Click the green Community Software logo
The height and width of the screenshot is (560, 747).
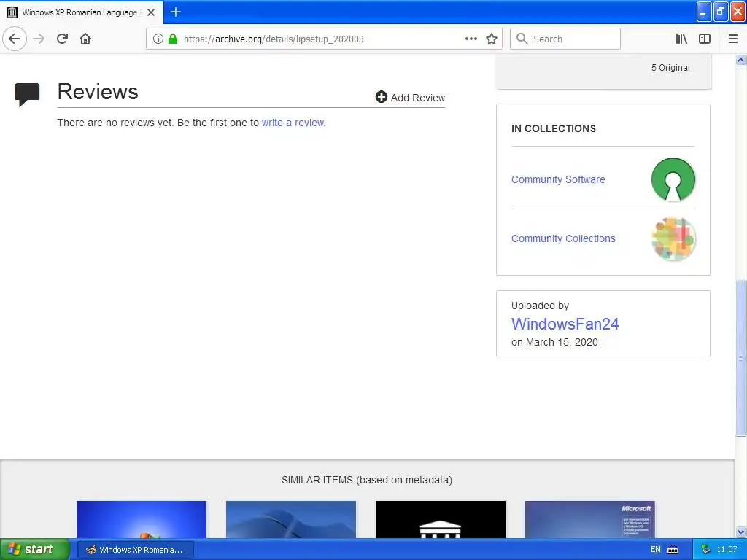pos(673,179)
